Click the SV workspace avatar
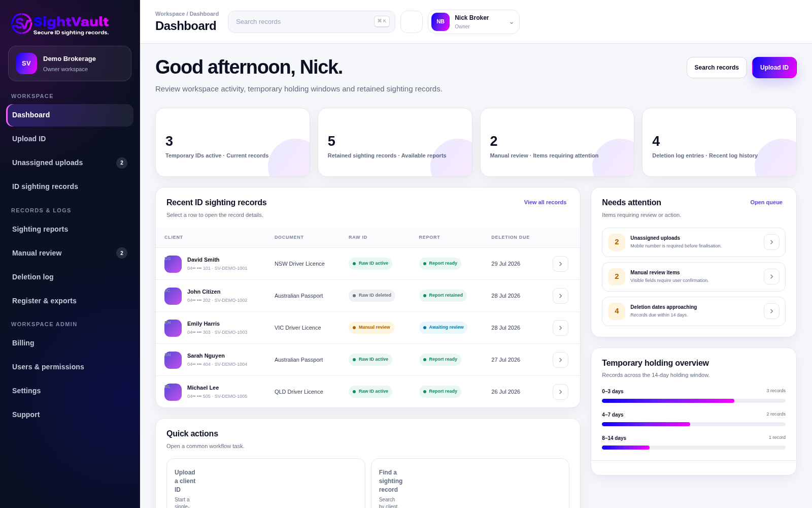 [26, 63]
